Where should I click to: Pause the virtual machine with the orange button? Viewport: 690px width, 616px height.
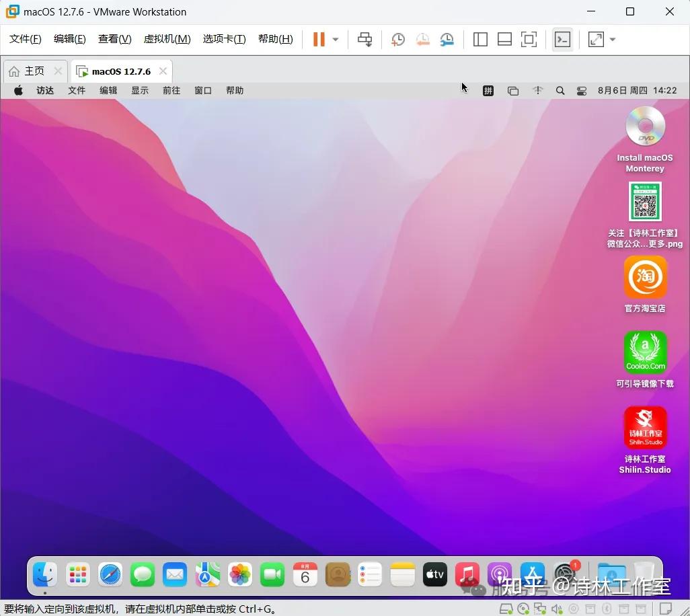click(319, 39)
